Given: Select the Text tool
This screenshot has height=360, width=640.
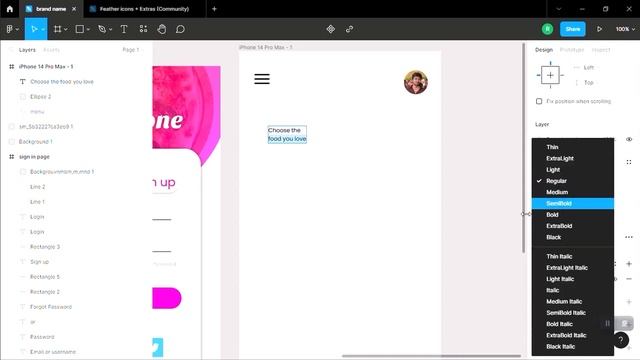Looking at the screenshot, I should click(124, 29).
